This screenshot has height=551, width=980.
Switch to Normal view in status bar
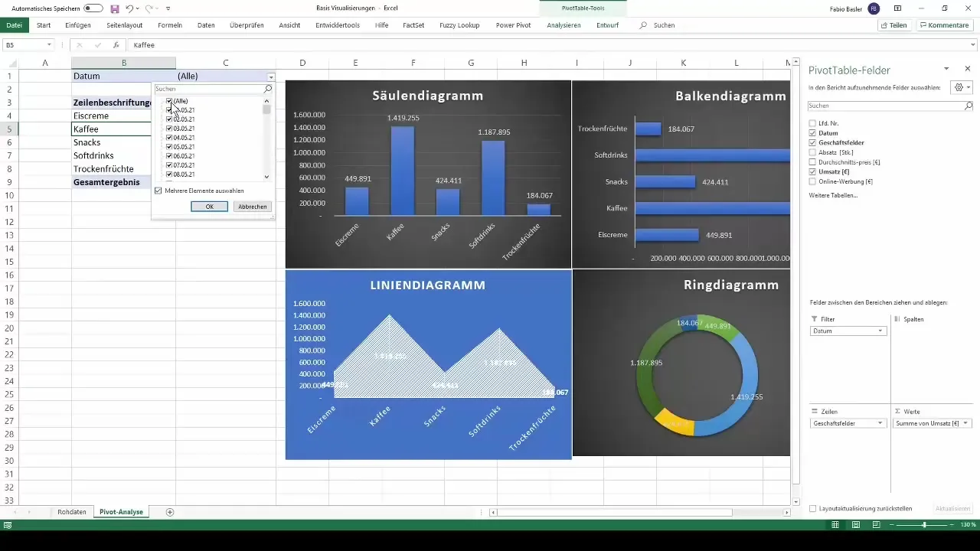click(x=835, y=525)
